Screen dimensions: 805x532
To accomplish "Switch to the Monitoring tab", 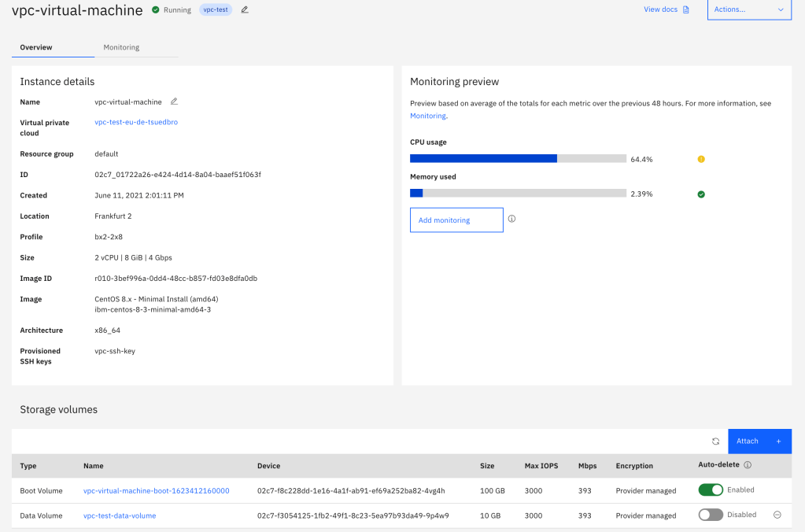I will [121, 47].
